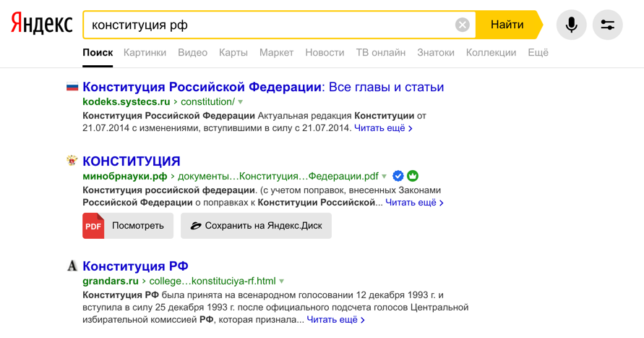Open the Коллекции tab
This screenshot has height=338, width=644.
pyautogui.click(x=491, y=53)
